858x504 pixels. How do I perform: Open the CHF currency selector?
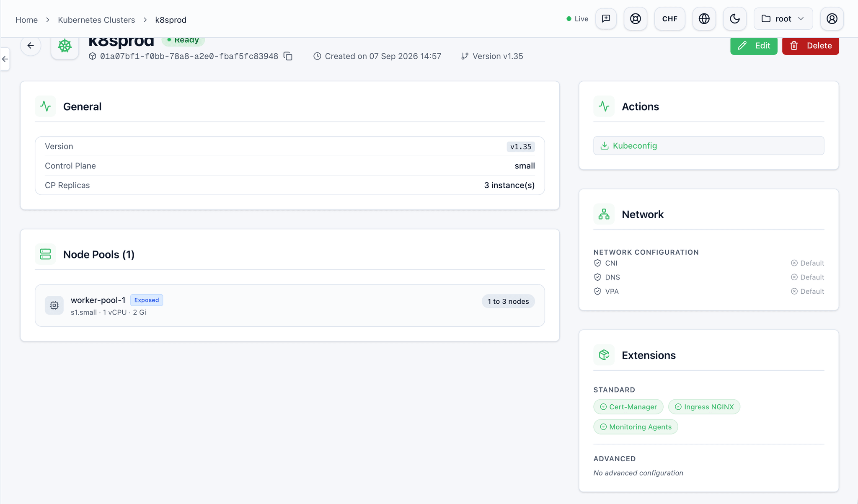[669, 19]
